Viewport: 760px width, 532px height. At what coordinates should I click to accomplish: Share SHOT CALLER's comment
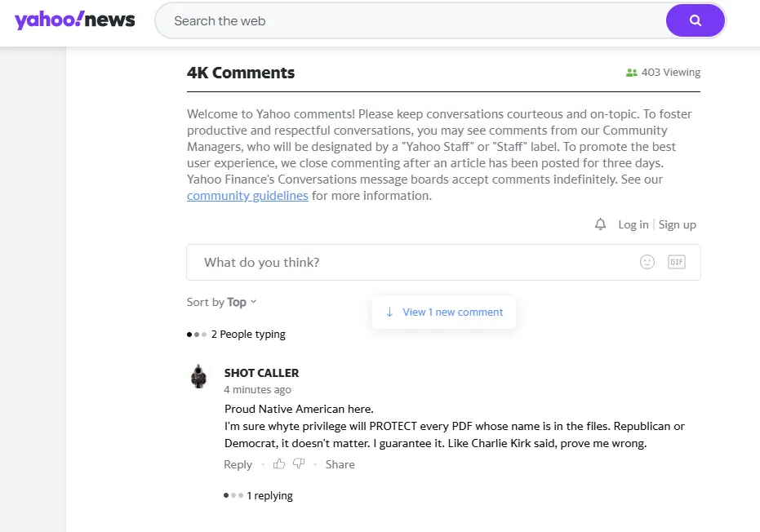(340, 464)
